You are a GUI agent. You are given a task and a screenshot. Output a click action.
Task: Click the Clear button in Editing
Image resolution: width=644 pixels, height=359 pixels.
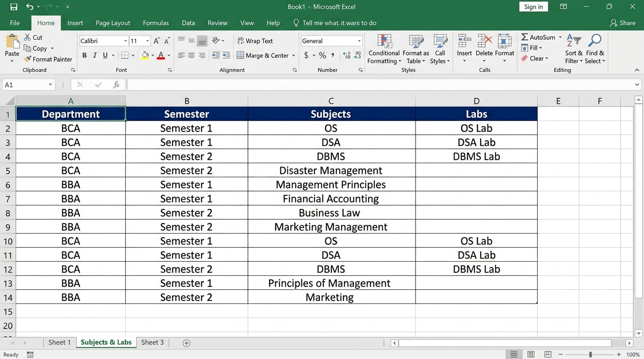click(535, 58)
